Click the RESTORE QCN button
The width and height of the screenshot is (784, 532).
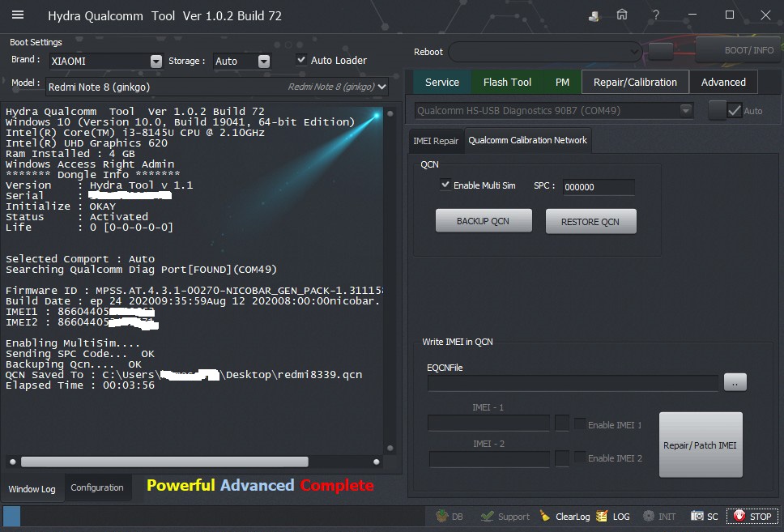pos(590,222)
